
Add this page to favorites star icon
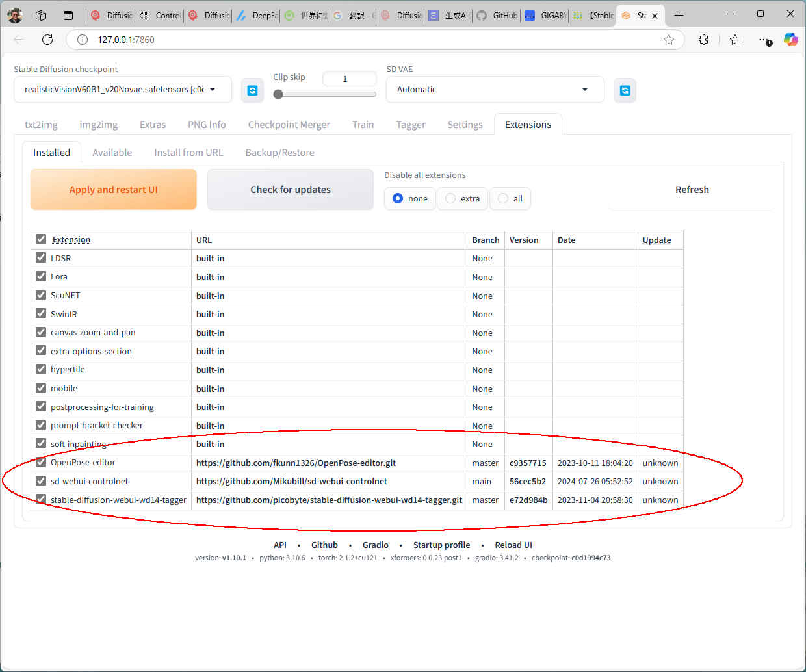(669, 40)
